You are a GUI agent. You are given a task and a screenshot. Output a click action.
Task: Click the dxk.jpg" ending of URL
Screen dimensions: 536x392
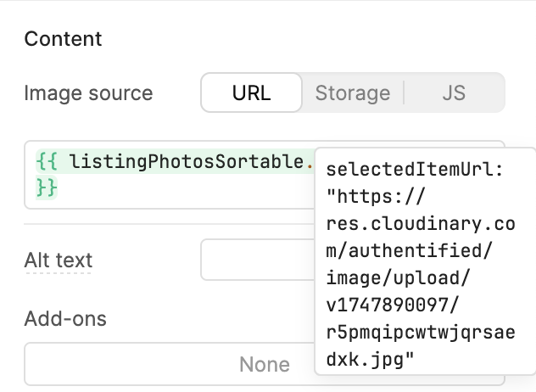pos(371,360)
